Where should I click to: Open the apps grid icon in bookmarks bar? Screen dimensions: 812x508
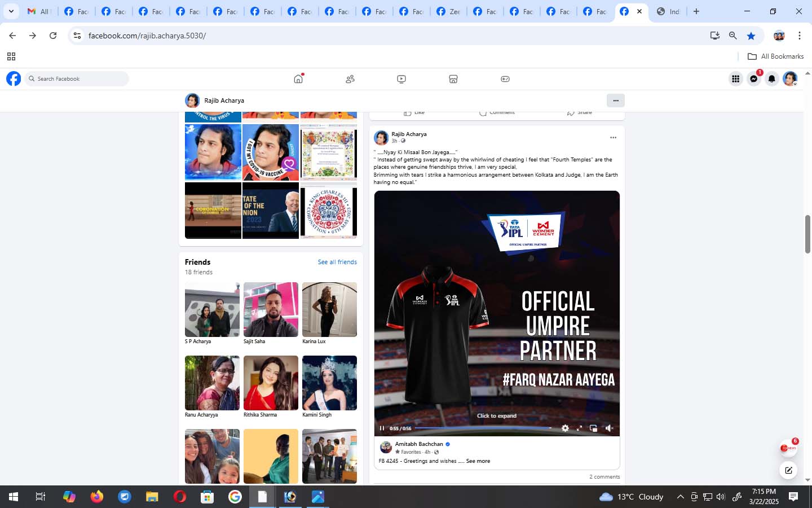[11, 56]
